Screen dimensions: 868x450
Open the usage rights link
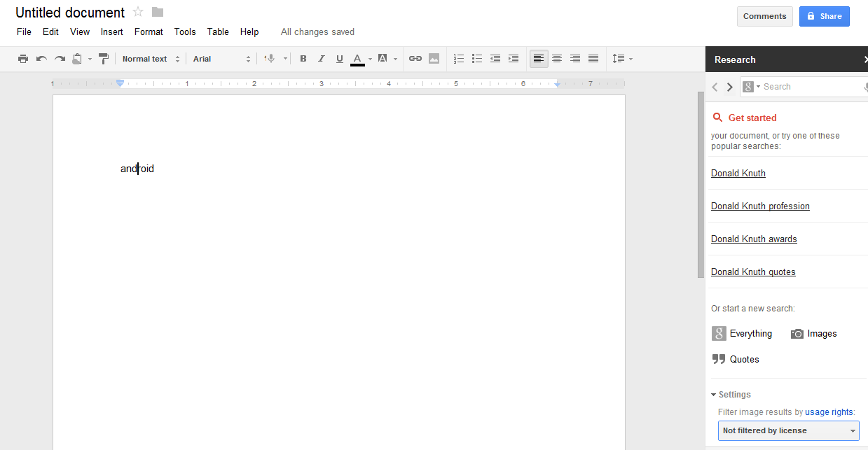[829, 412]
